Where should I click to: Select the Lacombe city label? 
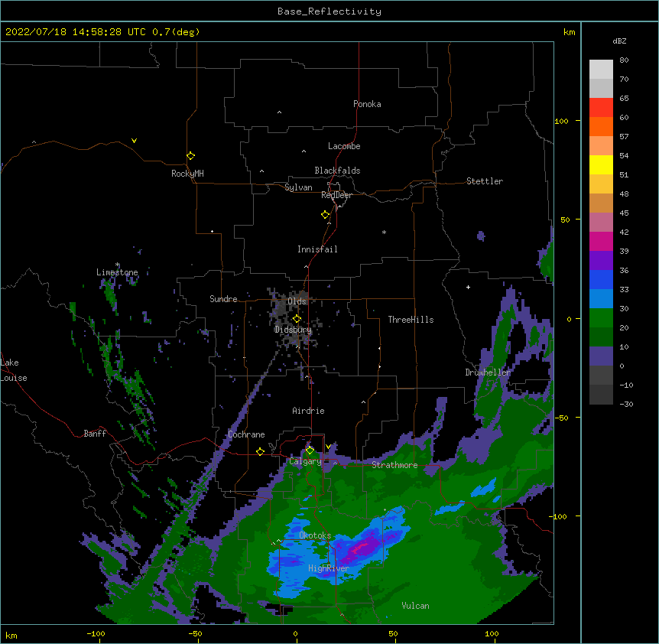point(344,146)
